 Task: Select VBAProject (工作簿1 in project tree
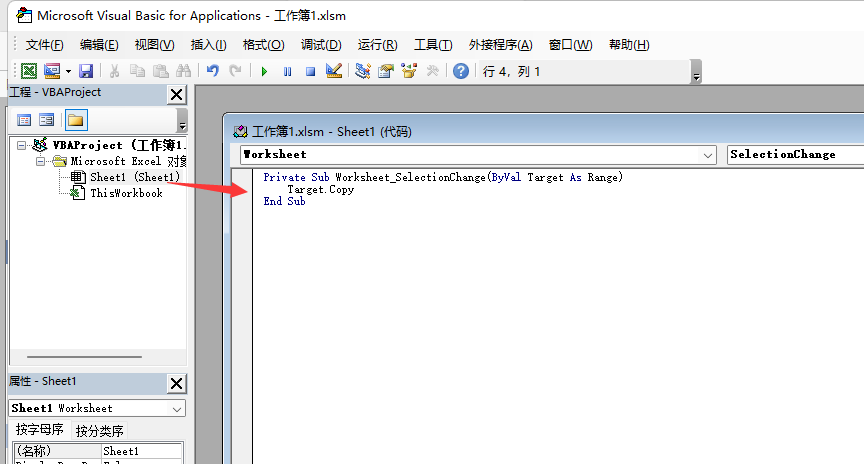click(x=120, y=145)
